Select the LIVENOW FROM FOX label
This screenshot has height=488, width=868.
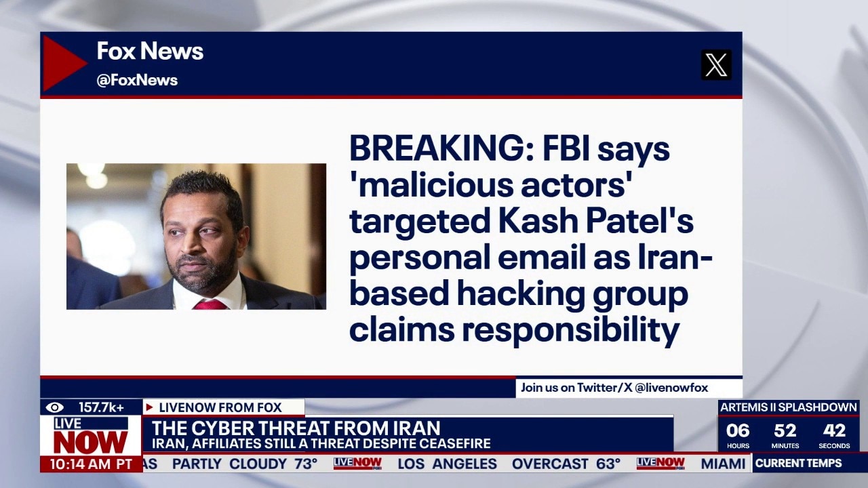(220, 407)
